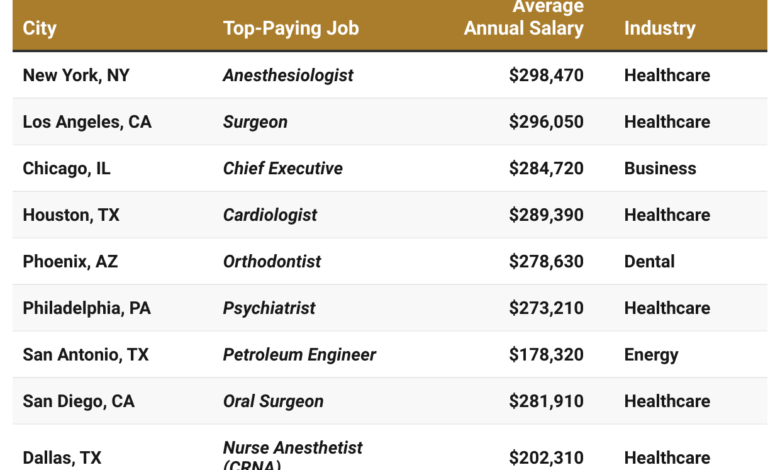The image size is (780, 470).
Task: Click the City column header
Action: tap(40, 28)
